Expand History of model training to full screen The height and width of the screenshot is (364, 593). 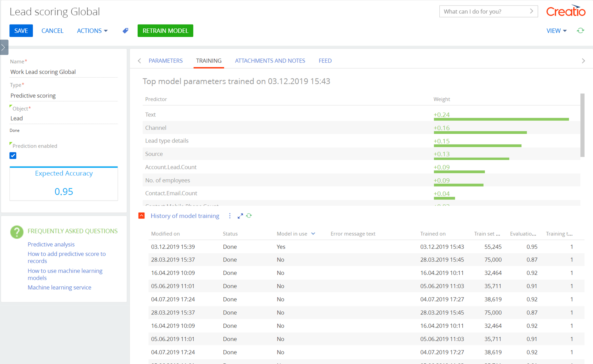click(x=240, y=216)
